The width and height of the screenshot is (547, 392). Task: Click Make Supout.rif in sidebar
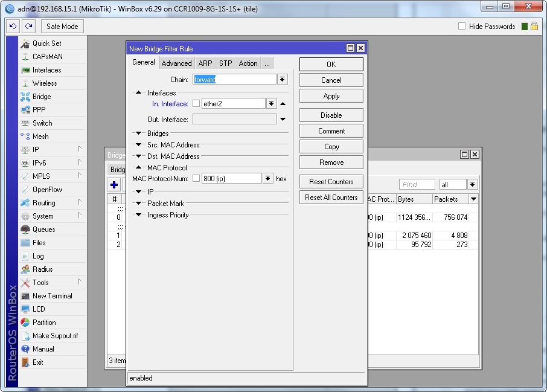click(55, 336)
